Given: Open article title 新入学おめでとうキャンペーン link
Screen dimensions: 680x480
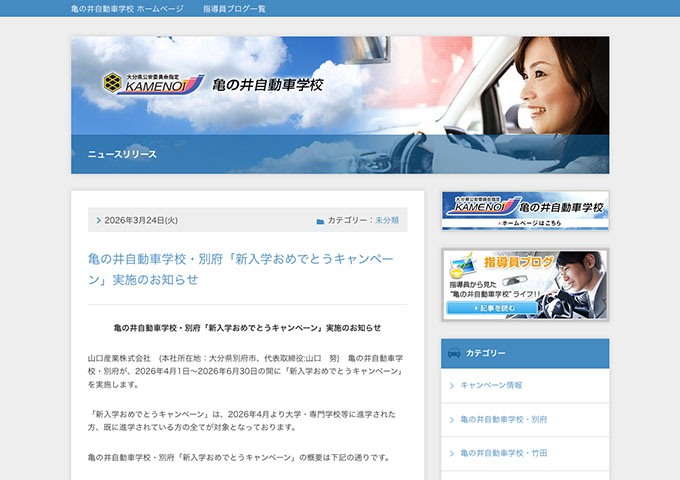Looking at the screenshot, I should [x=241, y=269].
